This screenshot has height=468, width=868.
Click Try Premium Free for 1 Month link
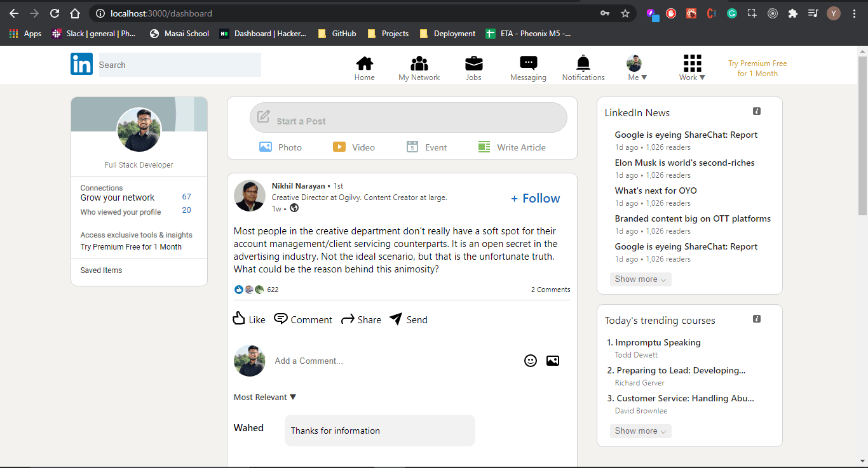tap(757, 69)
